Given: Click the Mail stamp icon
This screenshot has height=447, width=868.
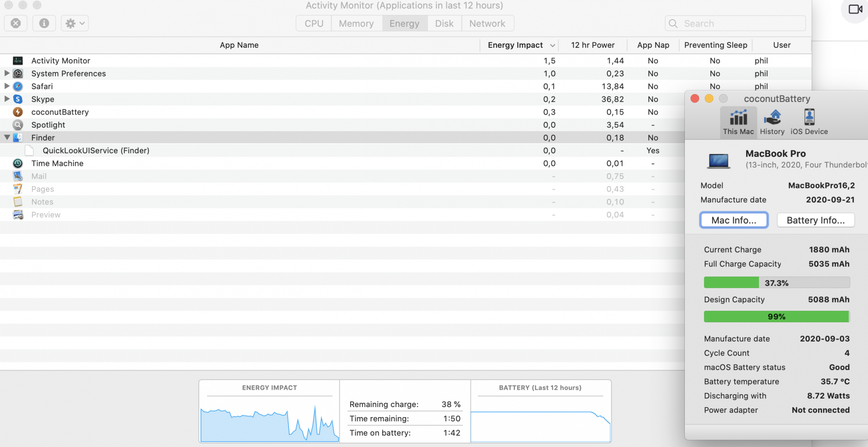Looking at the screenshot, I should (18, 176).
